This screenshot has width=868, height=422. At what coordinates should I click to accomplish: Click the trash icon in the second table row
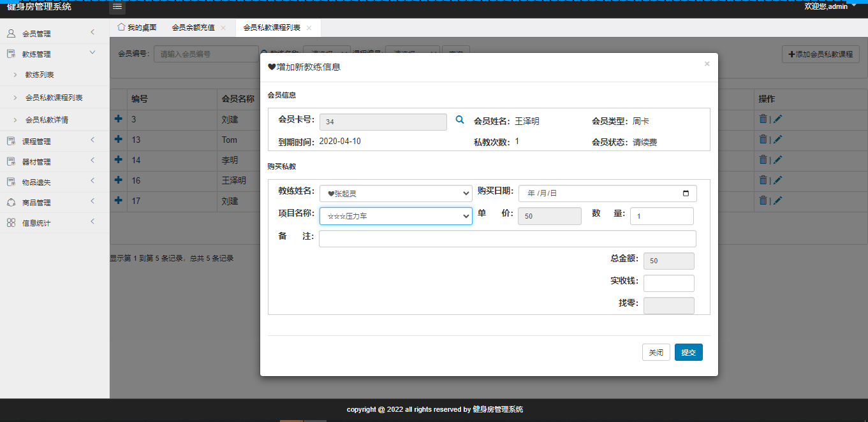763,139
